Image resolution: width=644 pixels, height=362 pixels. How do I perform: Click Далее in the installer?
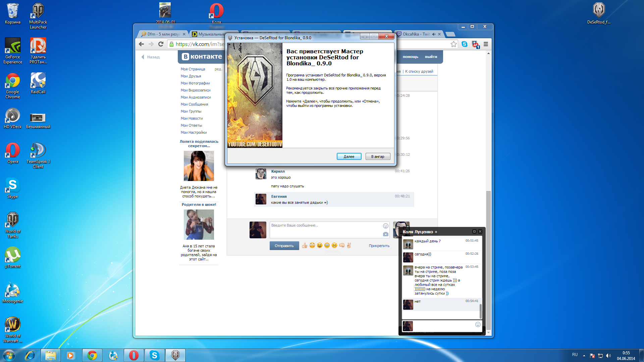coord(349,157)
